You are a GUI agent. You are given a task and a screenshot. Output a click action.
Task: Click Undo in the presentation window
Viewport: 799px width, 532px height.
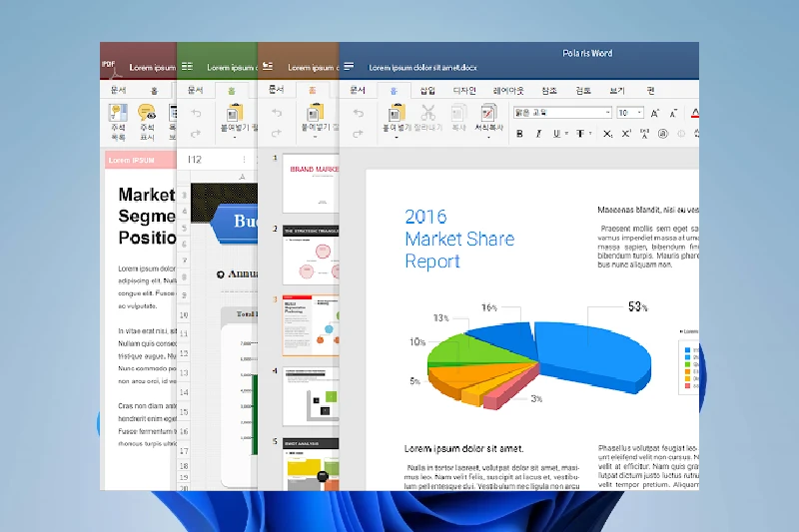click(x=277, y=113)
